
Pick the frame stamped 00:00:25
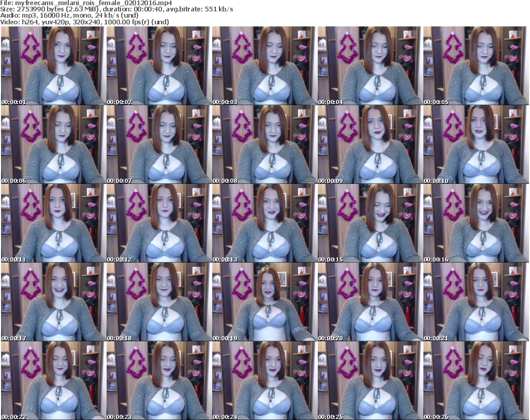(x=370, y=381)
